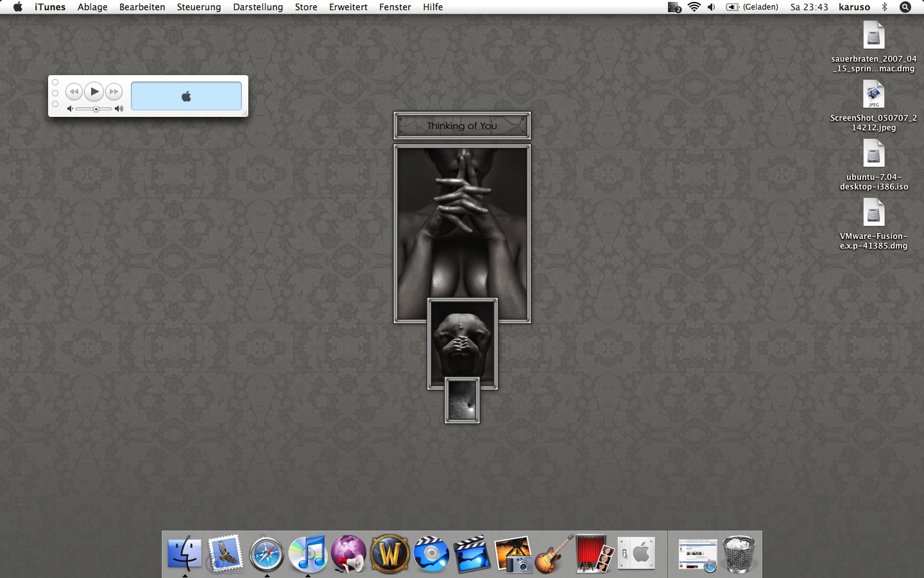Launch GarageBand from the Dock
The width and height of the screenshot is (924, 578).
(x=554, y=554)
